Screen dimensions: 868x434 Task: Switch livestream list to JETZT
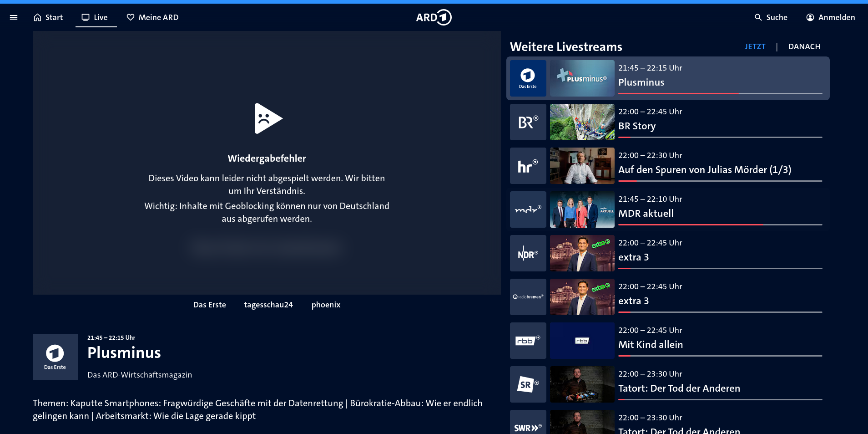[x=755, y=46]
